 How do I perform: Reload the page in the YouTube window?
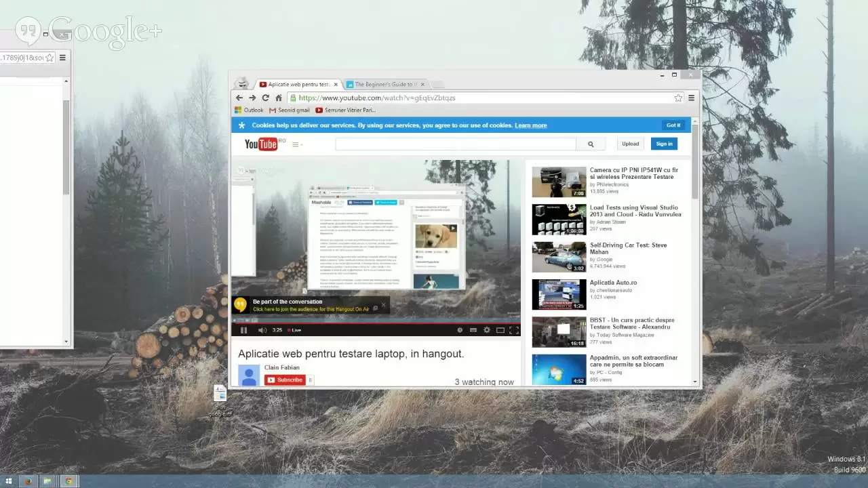point(265,98)
